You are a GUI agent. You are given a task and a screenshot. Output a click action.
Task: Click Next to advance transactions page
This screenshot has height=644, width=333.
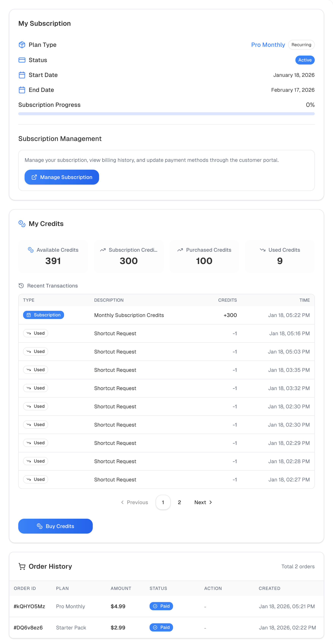[x=203, y=502]
